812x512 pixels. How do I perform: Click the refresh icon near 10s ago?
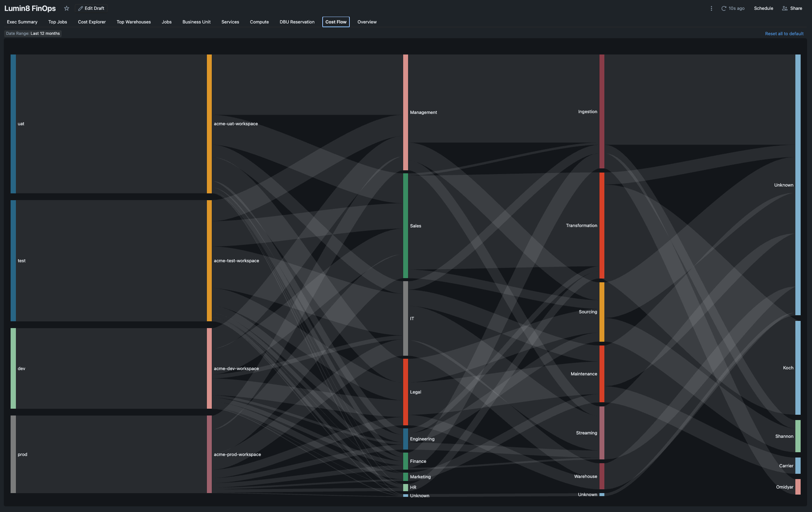pyautogui.click(x=724, y=8)
